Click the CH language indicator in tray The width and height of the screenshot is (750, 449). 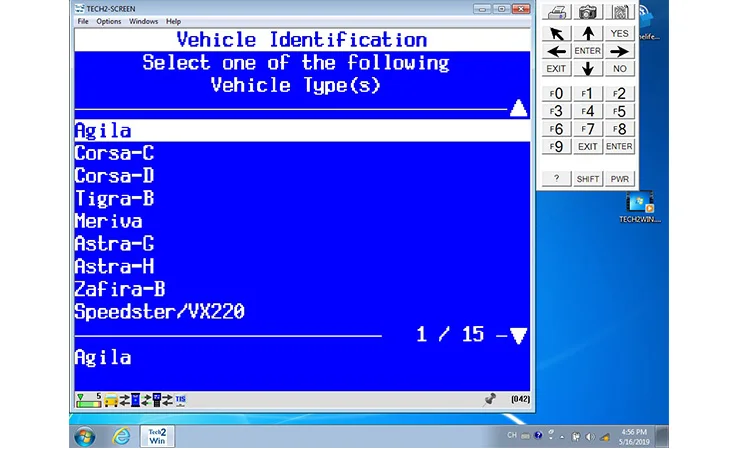tap(511, 436)
